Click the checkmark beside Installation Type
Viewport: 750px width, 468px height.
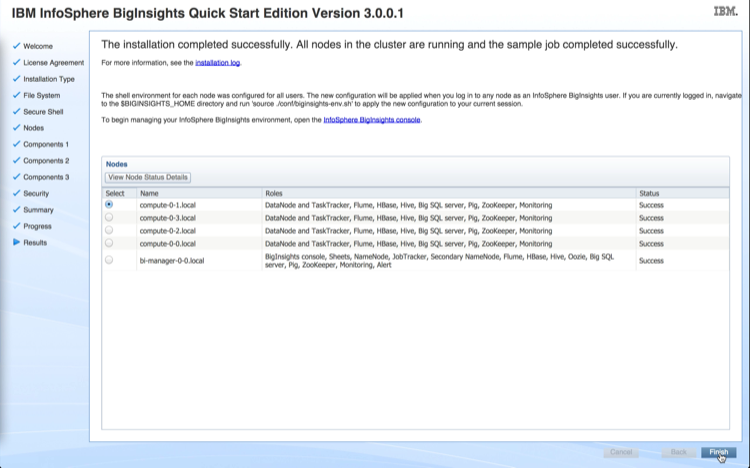pyautogui.click(x=17, y=78)
